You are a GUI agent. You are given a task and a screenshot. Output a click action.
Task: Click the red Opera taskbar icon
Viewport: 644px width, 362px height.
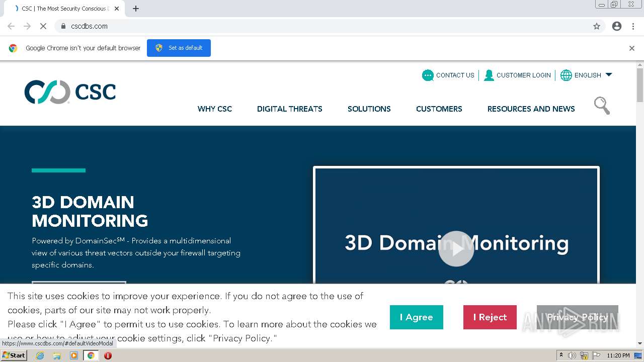108,355
